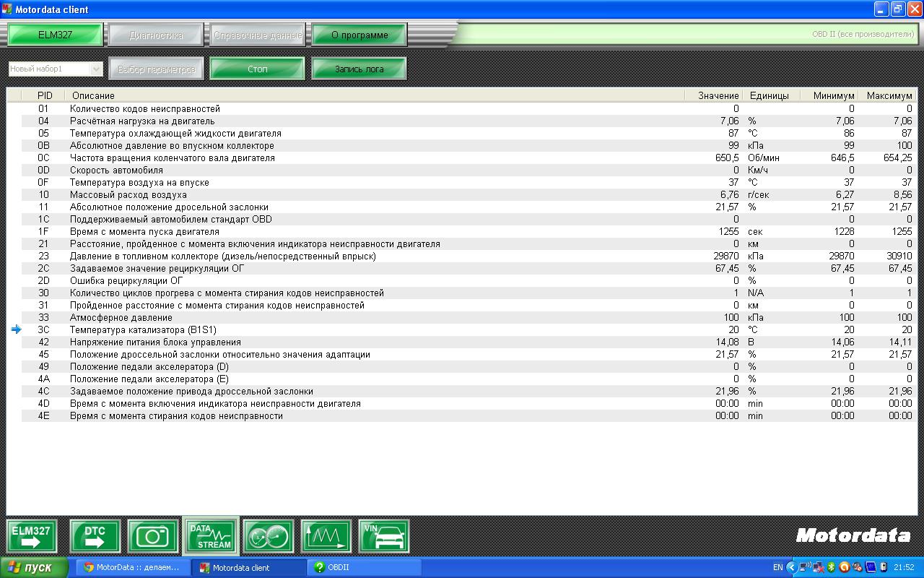924x578 pixels.
Task: Select the Data Stream icon
Action: click(211, 537)
